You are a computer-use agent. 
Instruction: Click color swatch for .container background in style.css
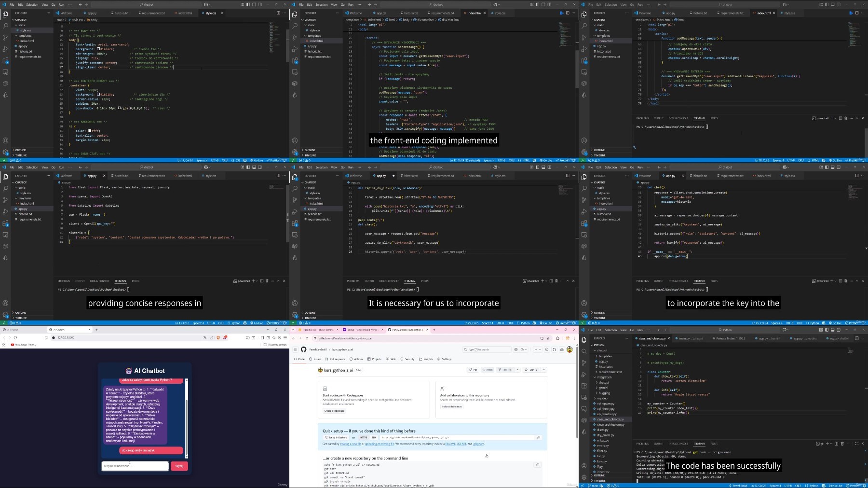(x=99, y=95)
